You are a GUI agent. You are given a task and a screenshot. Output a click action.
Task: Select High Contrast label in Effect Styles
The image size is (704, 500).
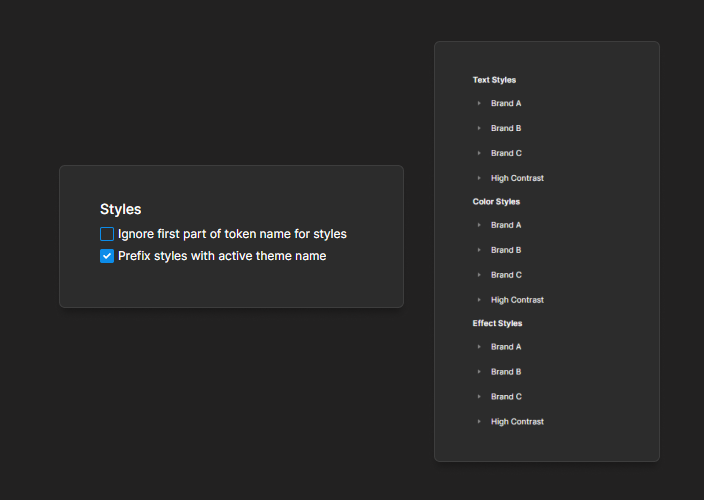(x=517, y=421)
